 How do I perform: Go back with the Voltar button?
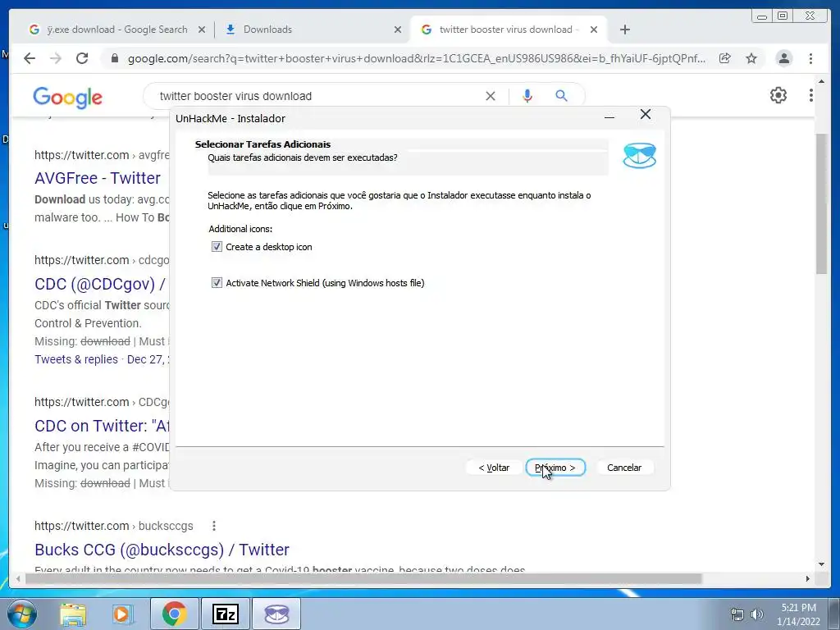point(494,468)
